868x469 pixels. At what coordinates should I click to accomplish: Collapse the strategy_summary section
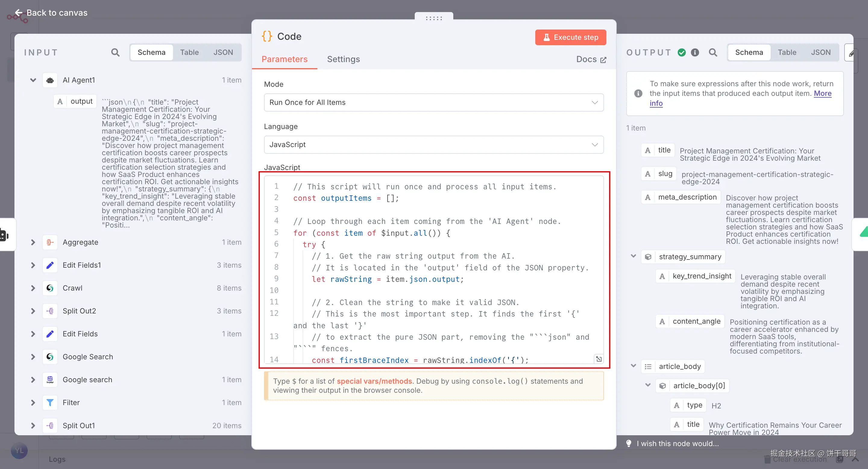pyautogui.click(x=633, y=256)
